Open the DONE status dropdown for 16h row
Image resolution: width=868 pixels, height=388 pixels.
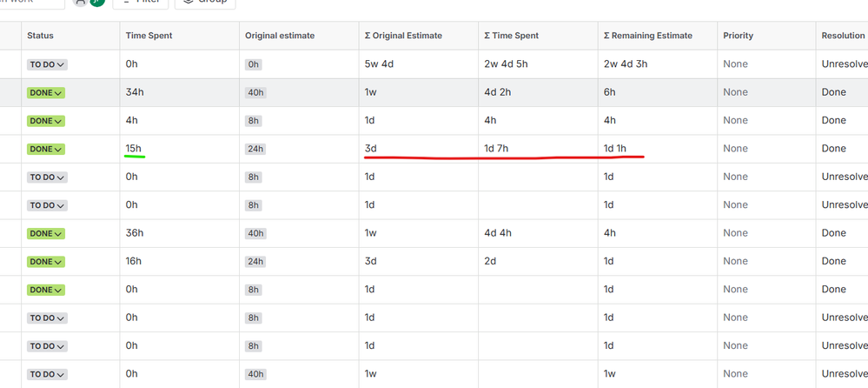pyautogui.click(x=46, y=262)
